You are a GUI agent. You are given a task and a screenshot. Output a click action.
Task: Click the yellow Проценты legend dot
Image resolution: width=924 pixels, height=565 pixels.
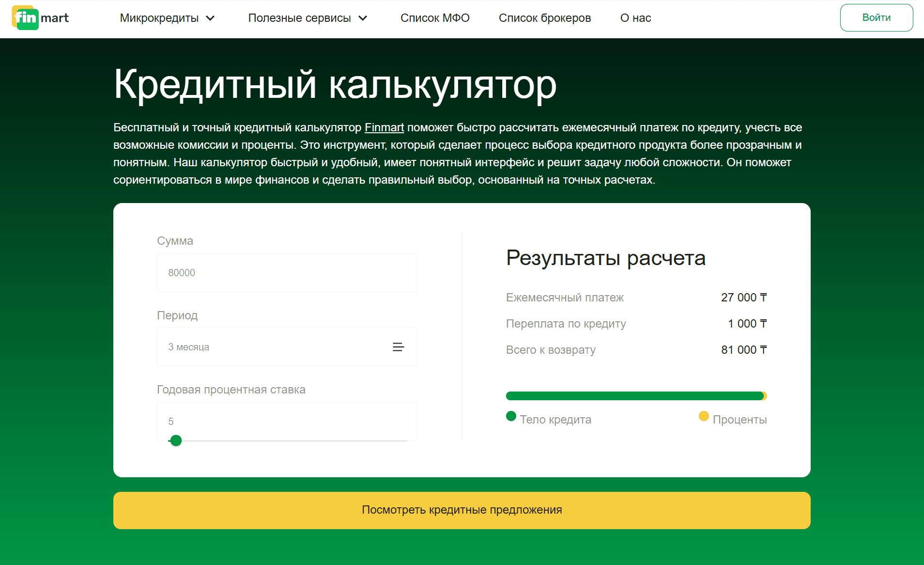point(703,416)
